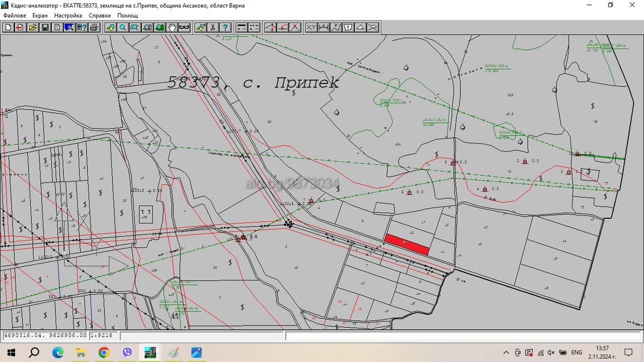The height and width of the screenshot is (362, 644).
Task: Click the magnifier with gray arrow icon
Action: (147, 27)
